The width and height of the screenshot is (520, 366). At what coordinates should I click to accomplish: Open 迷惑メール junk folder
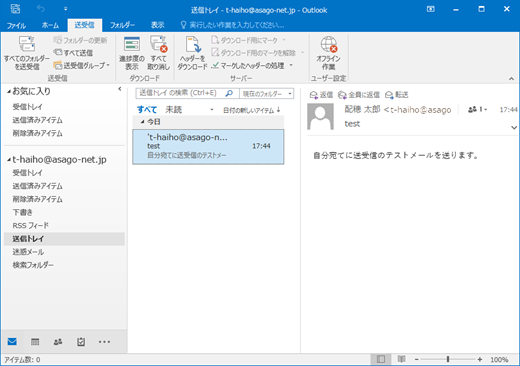coord(28,252)
